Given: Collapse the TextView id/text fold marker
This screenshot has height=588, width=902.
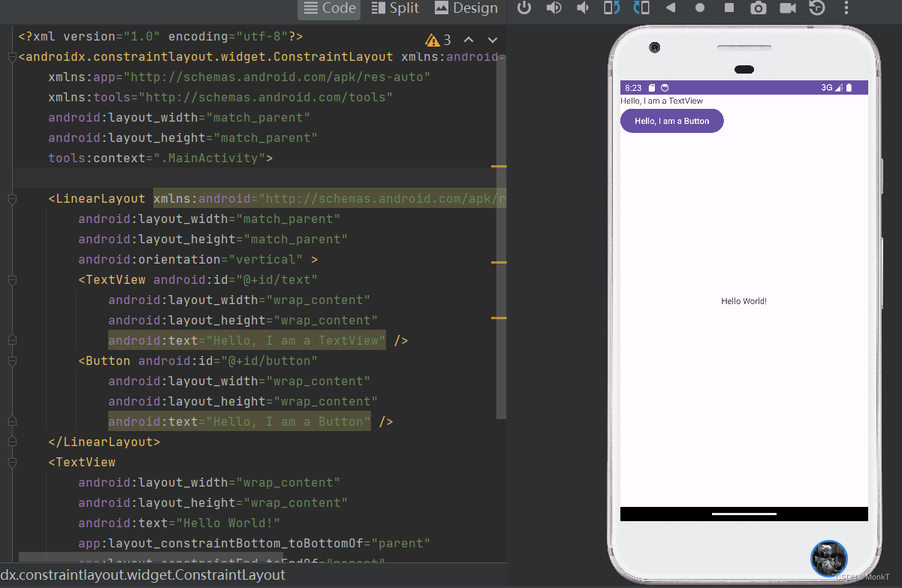Looking at the screenshot, I should 12,280.
